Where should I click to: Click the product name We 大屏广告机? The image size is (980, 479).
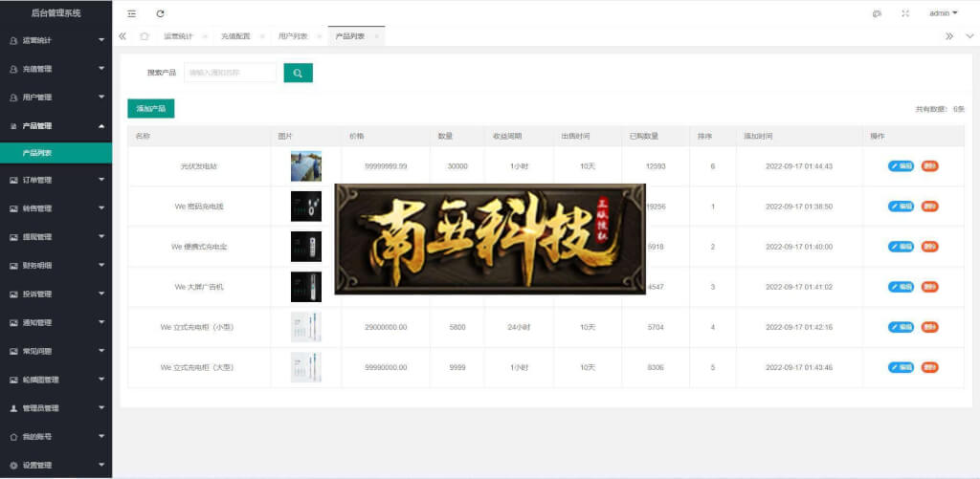coord(199,287)
